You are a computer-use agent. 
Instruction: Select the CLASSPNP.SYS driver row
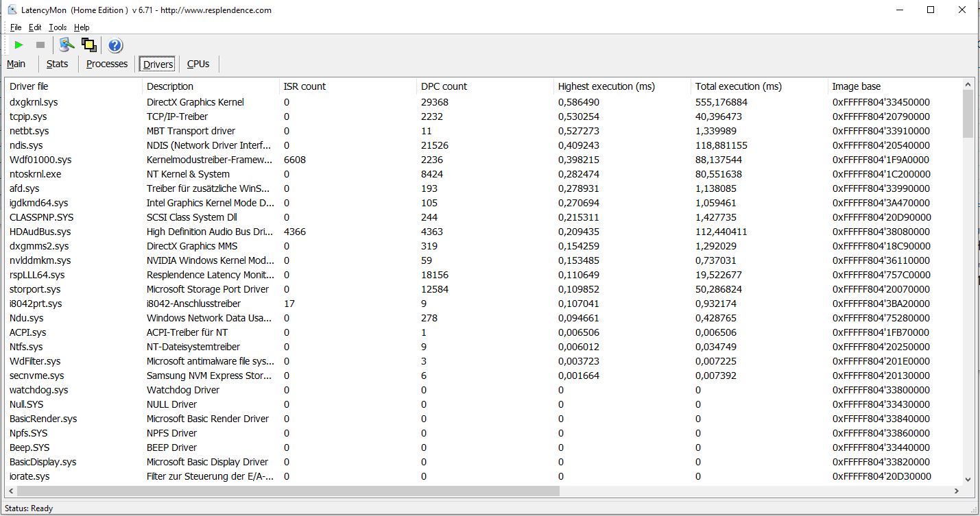pos(483,217)
